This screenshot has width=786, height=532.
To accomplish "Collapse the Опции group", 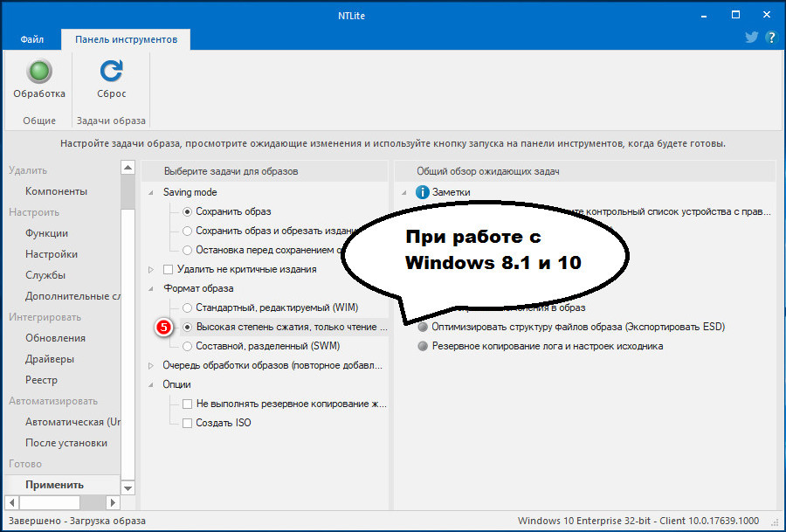I will point(151,385).
